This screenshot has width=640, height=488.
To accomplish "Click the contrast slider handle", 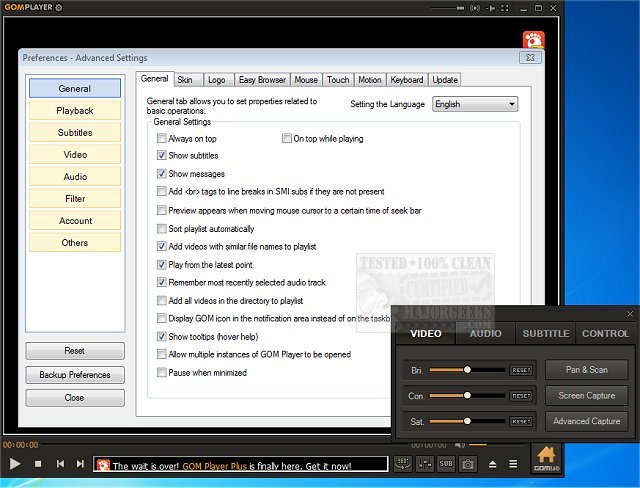I will tap(467, 395).
